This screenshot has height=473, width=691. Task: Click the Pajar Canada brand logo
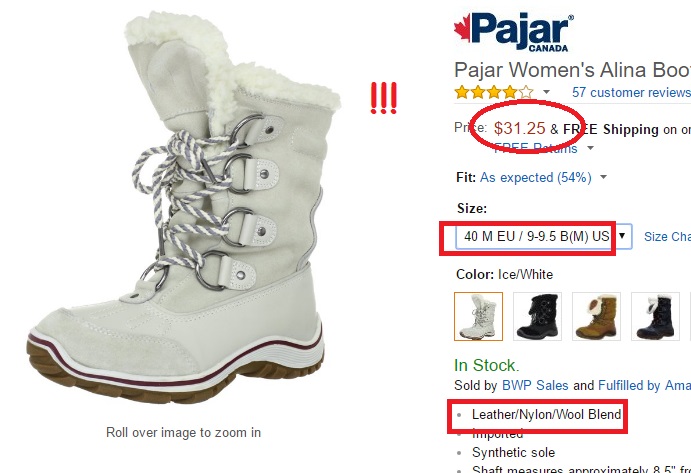coord(514,32)
